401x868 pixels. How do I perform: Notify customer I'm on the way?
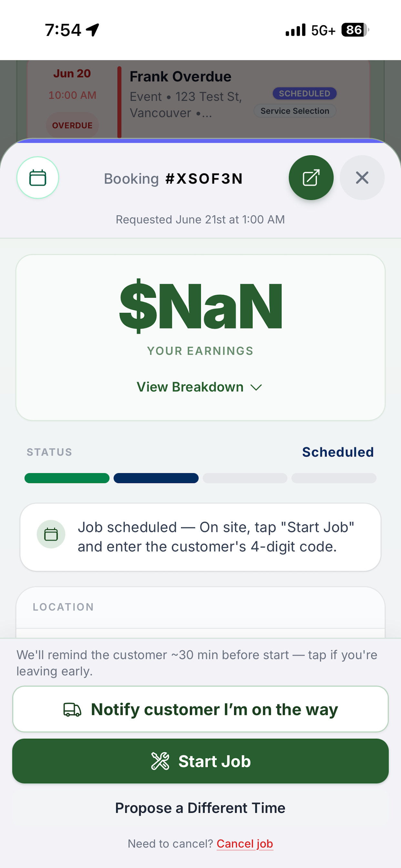(x=200, y=709)
